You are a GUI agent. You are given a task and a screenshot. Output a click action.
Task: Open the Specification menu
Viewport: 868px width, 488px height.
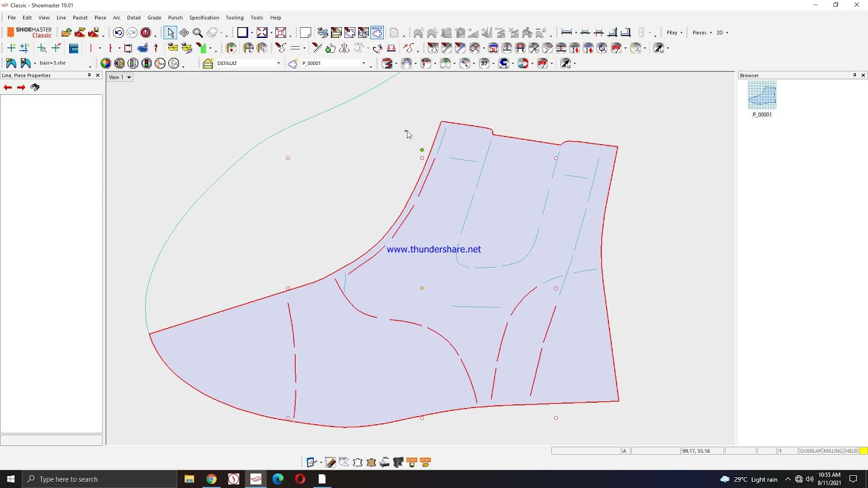[x=204, y=18]
